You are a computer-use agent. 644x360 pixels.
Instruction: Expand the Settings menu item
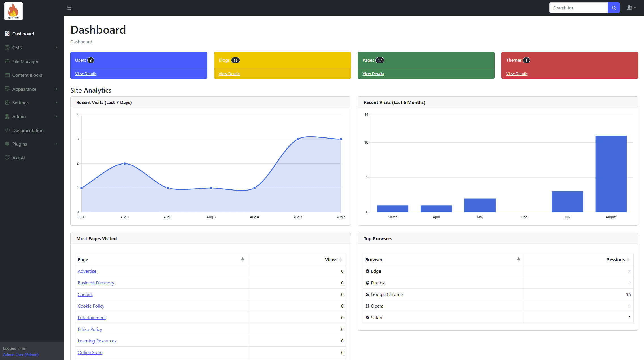(x=20, y=103)
